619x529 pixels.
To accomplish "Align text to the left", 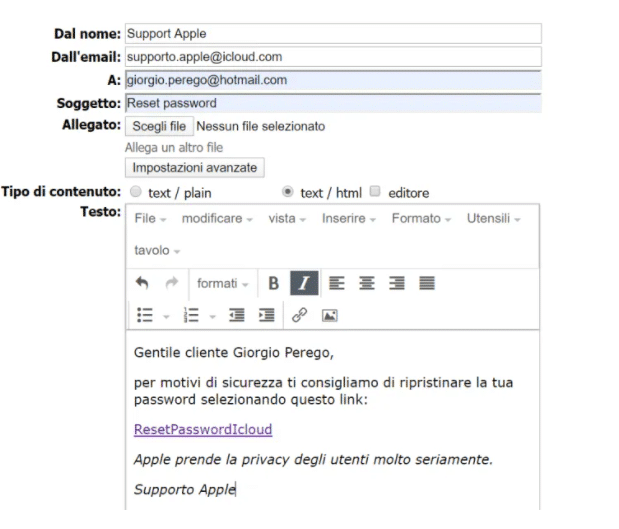I will pyautogui.click(x=337, y=283).
